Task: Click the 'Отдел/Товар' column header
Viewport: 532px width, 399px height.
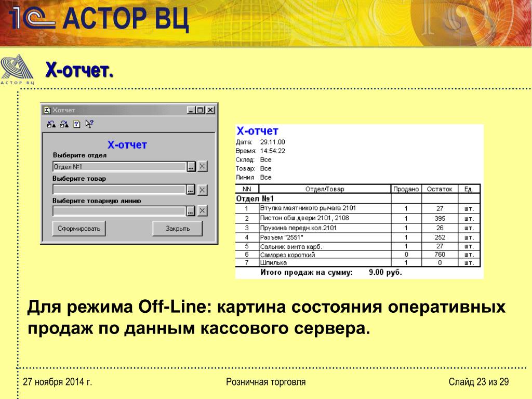Action: point(325,189)
